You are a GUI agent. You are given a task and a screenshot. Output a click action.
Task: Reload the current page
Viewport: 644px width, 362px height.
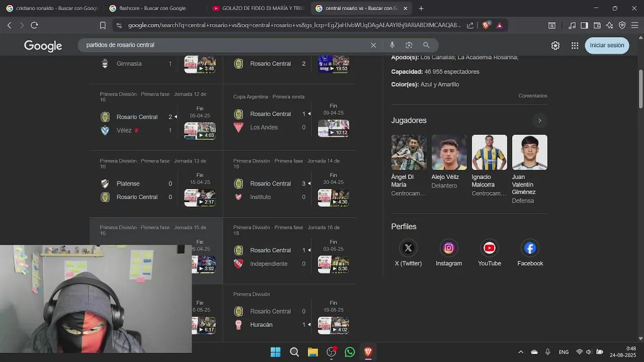click(x=34, y=25)
